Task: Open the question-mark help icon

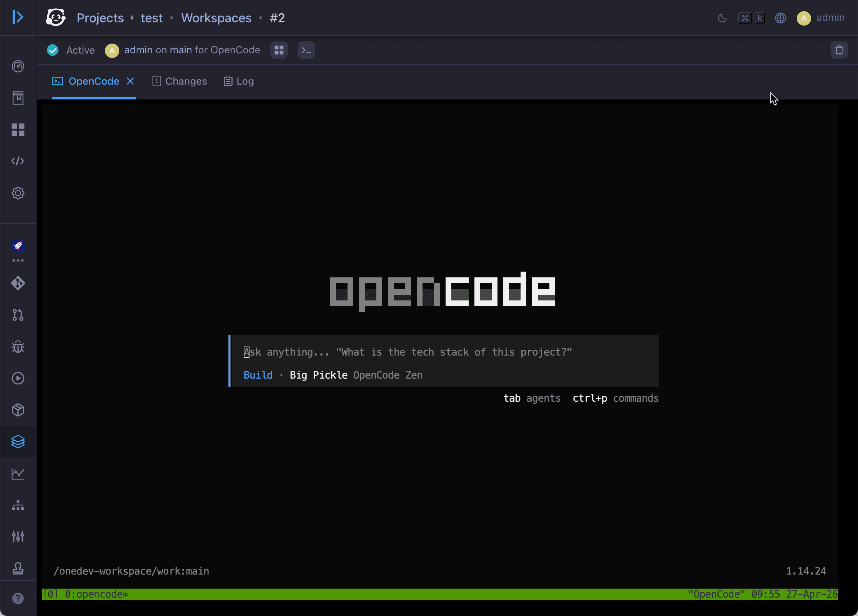Action: [18, 598]
